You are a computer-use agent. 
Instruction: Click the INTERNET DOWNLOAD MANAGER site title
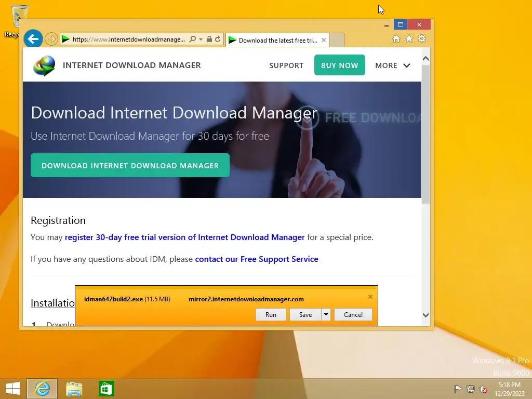click(x=131, y=65)
